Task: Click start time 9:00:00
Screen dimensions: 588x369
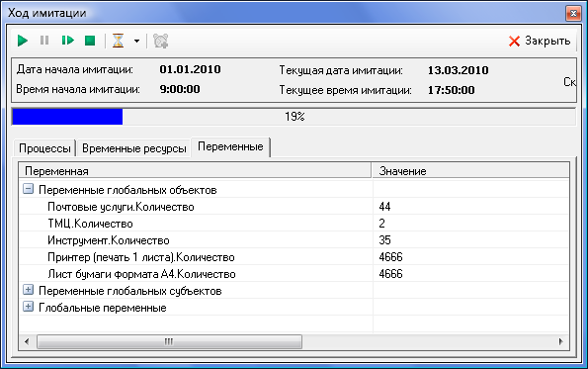Action: tap(180, 89)
